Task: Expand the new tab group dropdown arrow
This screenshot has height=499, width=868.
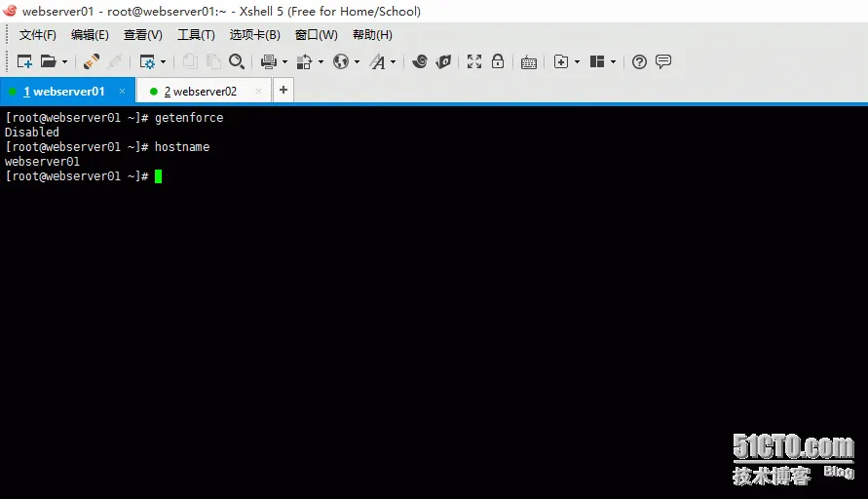Action: [x=578, y=62]
